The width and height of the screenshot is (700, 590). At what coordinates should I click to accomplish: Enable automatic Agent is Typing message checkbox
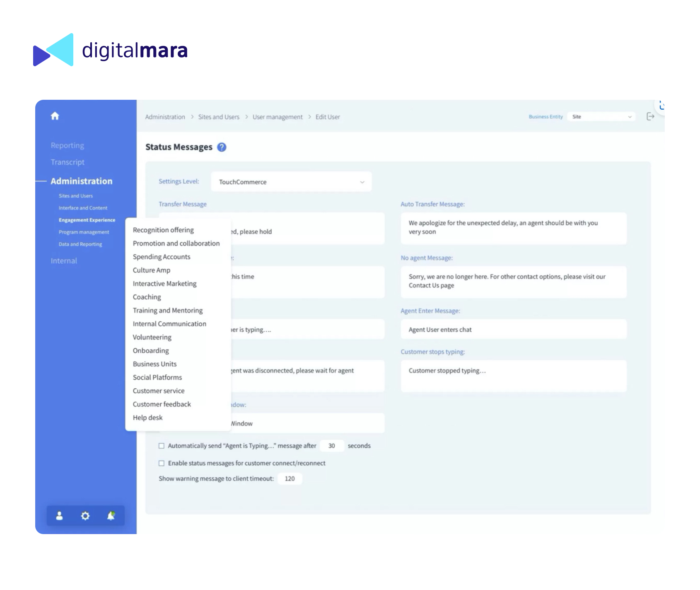(x=162, y=446)
